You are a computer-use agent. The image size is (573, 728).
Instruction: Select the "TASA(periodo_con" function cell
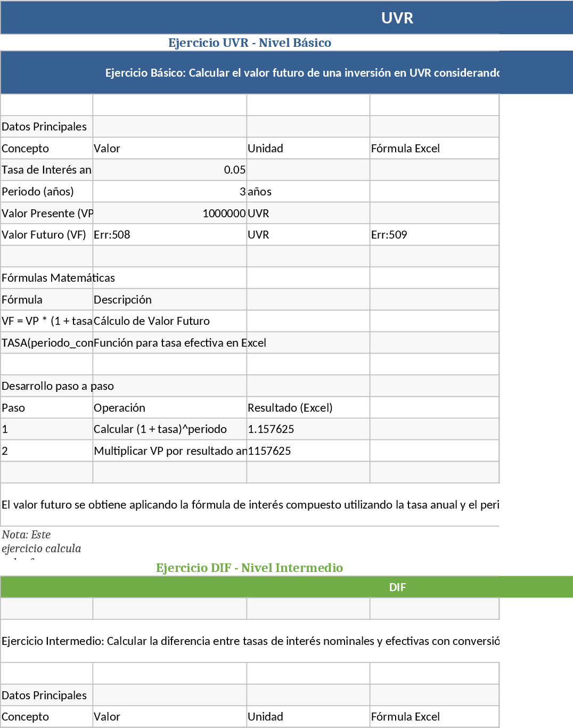[46, 342]
